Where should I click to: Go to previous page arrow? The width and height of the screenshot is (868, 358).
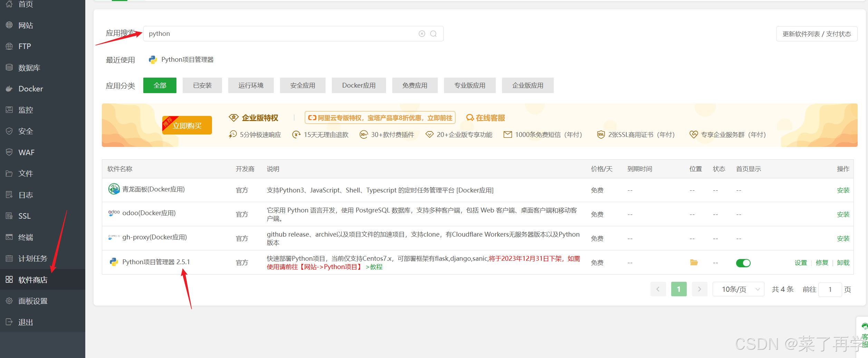click(x=658, y=289)
